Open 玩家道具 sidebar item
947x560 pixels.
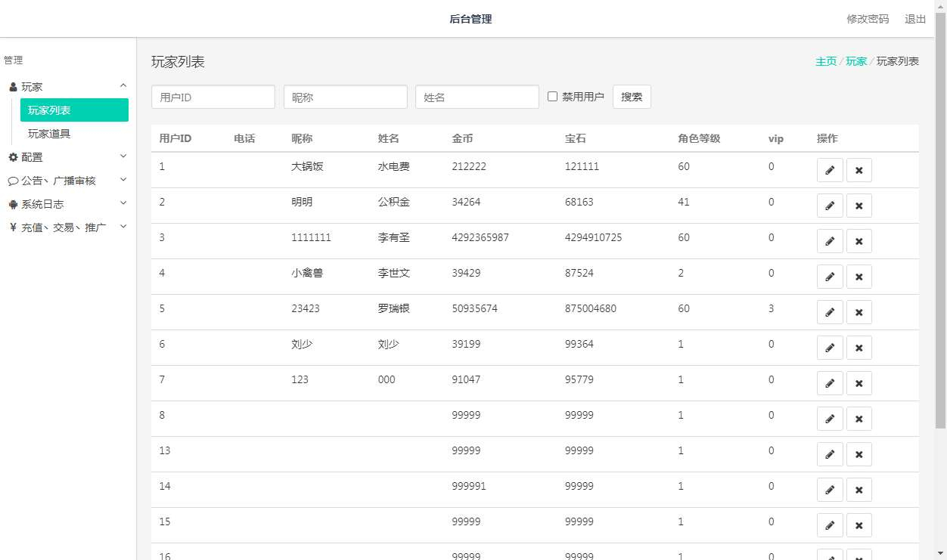pyautogui.click(x=49, y=134)
